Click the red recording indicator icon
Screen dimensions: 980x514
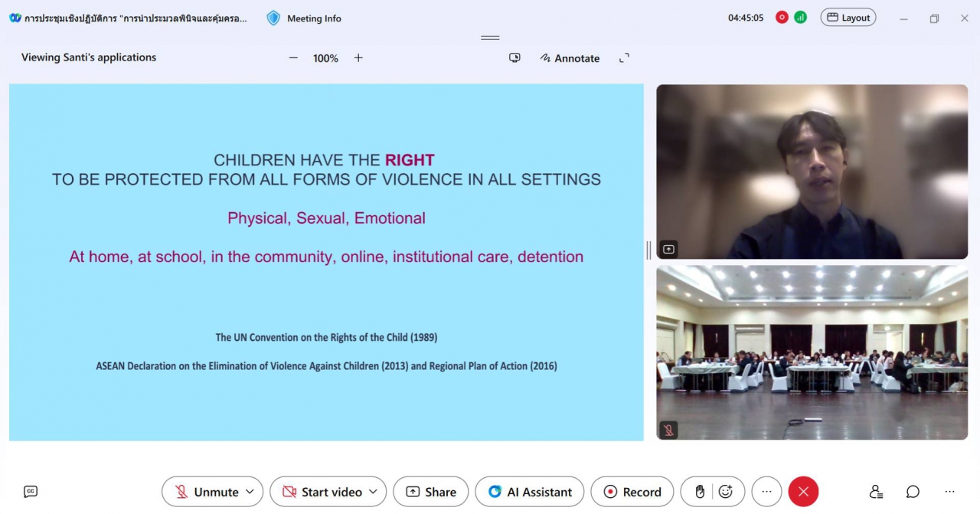tap(782, 18)
